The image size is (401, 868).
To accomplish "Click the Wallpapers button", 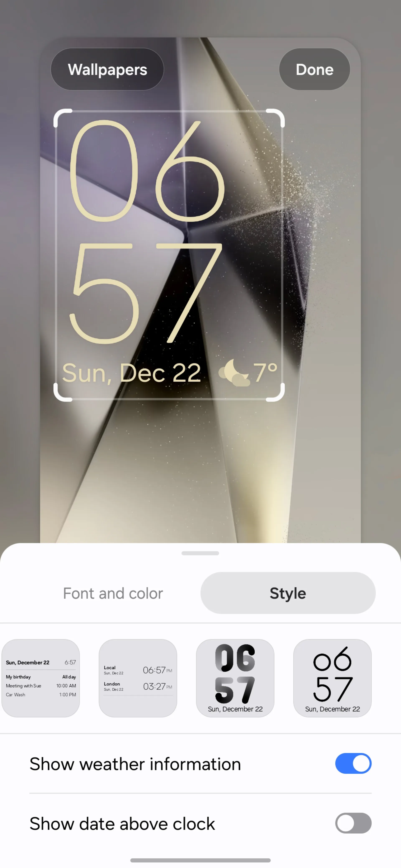I will (107, 69).
